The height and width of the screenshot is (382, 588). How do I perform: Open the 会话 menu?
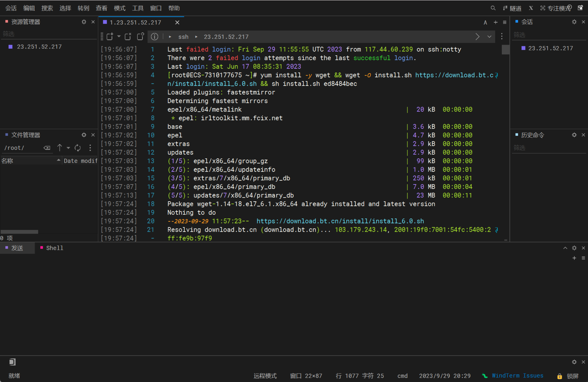11,8
